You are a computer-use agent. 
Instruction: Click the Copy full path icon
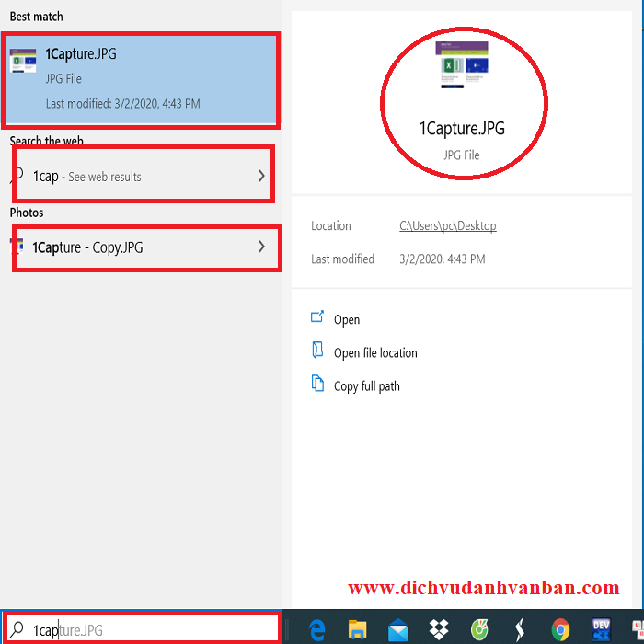point(317,384)
